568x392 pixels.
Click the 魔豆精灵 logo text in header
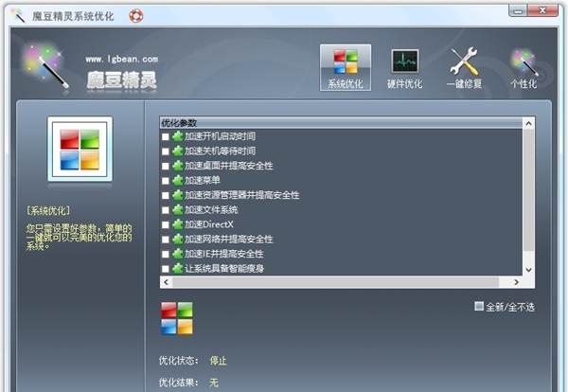tap(122, 80)
